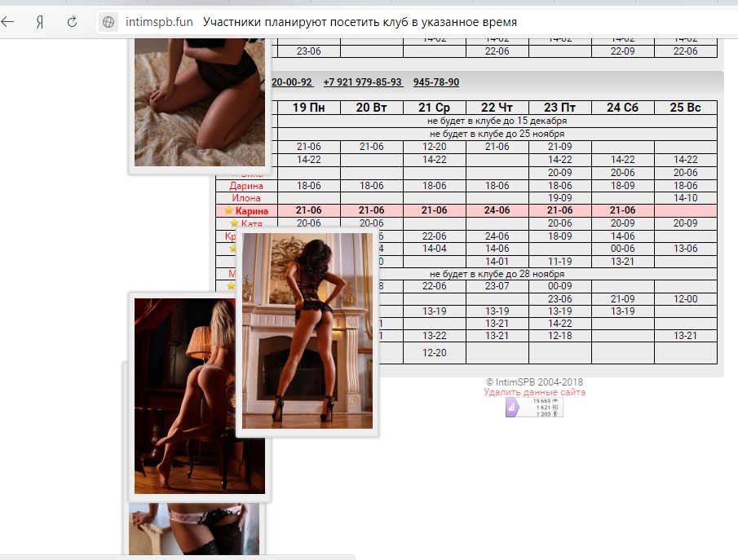Click the star icon beside Катя

pyautogui.click(x=234, y=223)
